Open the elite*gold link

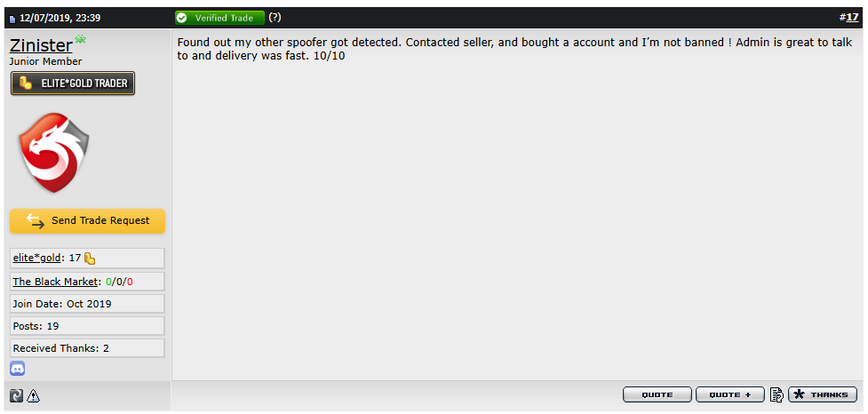click(37, 258)
